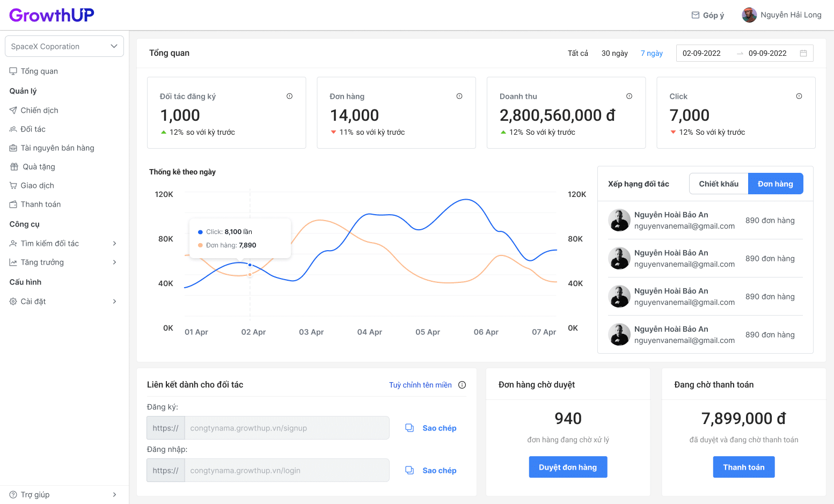This screenshot has width=834, height=504.
Task: Click the info icon beside Tuỳ chỉnh tên miền
Action: point(462,385)
